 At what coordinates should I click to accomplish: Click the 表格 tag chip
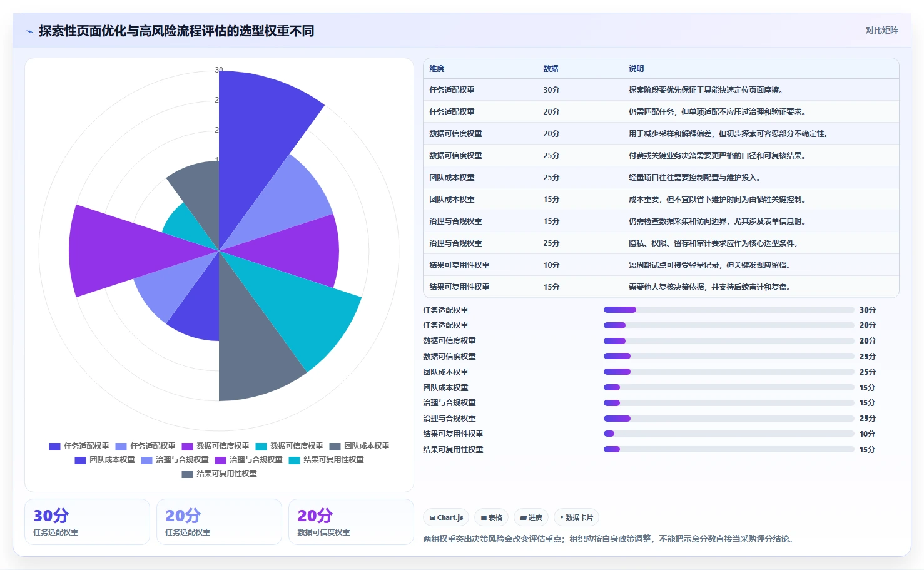click(x=492, y=517)
